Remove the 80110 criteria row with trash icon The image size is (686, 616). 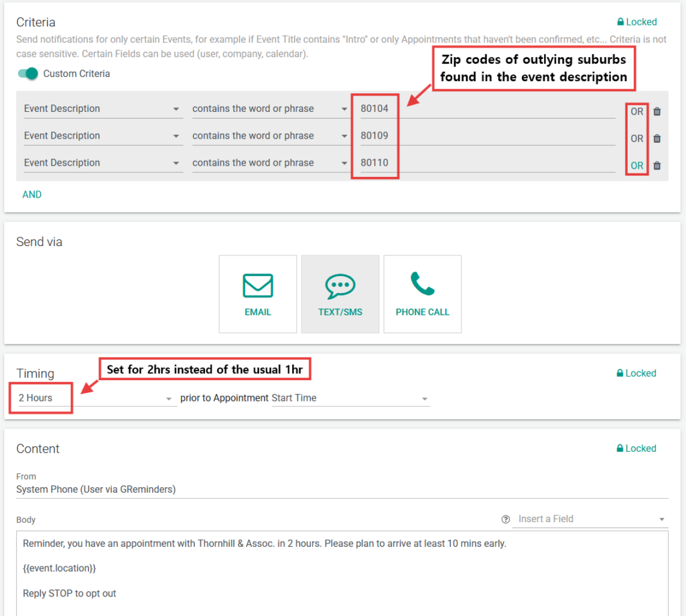[x=657, y=166]
